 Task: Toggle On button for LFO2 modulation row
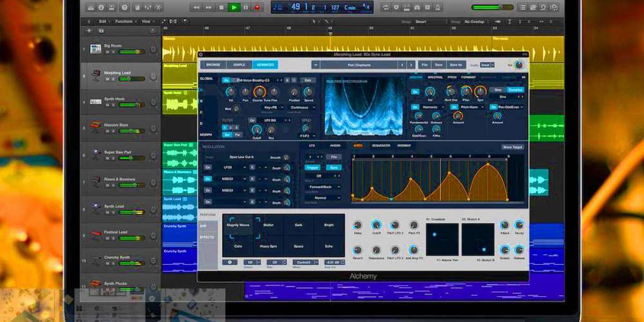tap(207, 167)
